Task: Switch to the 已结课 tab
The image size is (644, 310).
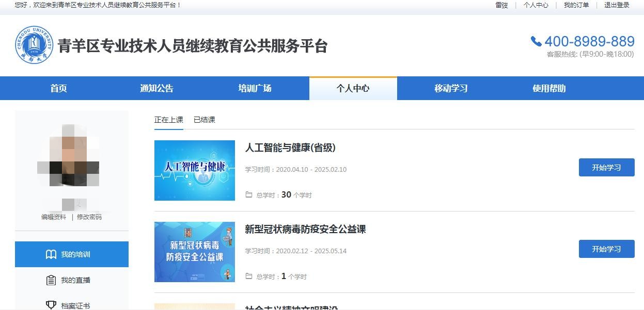Action: (x=204, y=120)
